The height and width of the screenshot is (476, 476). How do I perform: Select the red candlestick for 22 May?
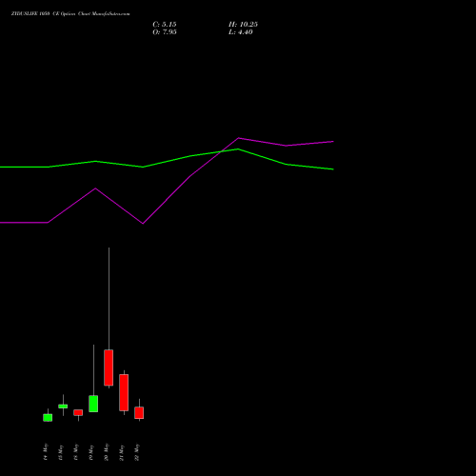tap(139, 412)
